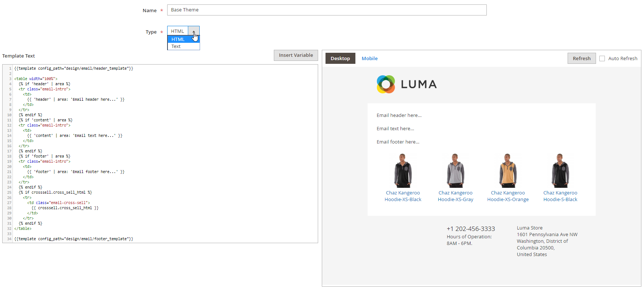The height and width of the screenshot is (290, 644).
Task: Click the Chaz Kangeroo Hoodie-S-Black product image
Action: (x=560, y=170)
